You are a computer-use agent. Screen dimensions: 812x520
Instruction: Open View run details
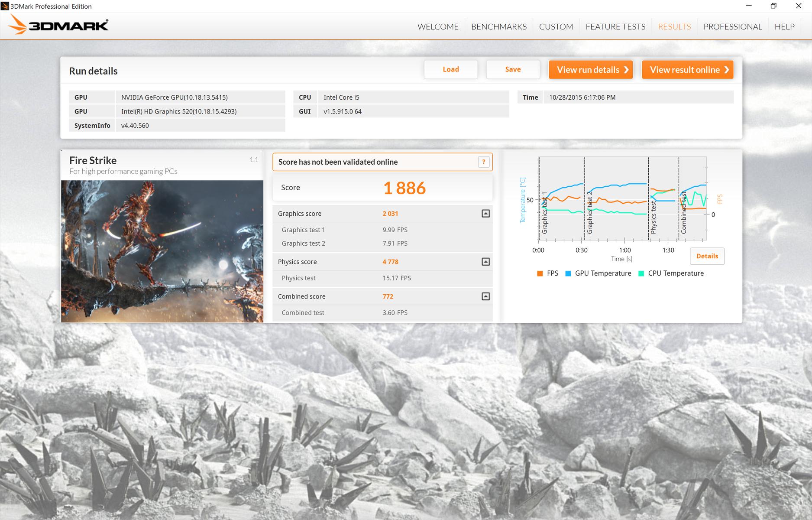coord(591,70)
